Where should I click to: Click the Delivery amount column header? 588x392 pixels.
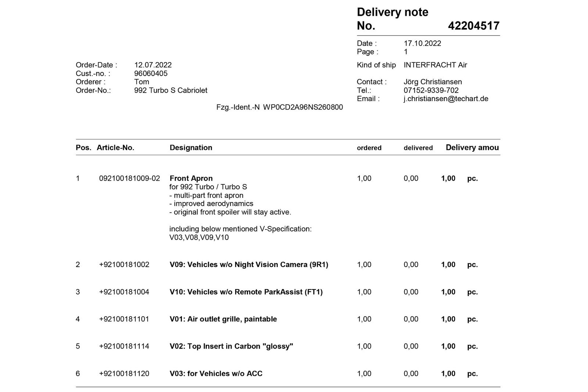click(x=472, y=148)
